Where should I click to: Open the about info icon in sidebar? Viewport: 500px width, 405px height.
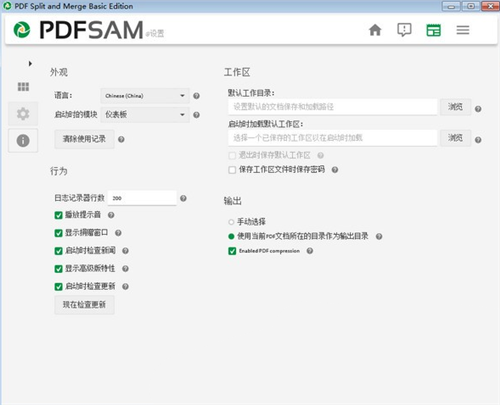click(x=23, y=140)
